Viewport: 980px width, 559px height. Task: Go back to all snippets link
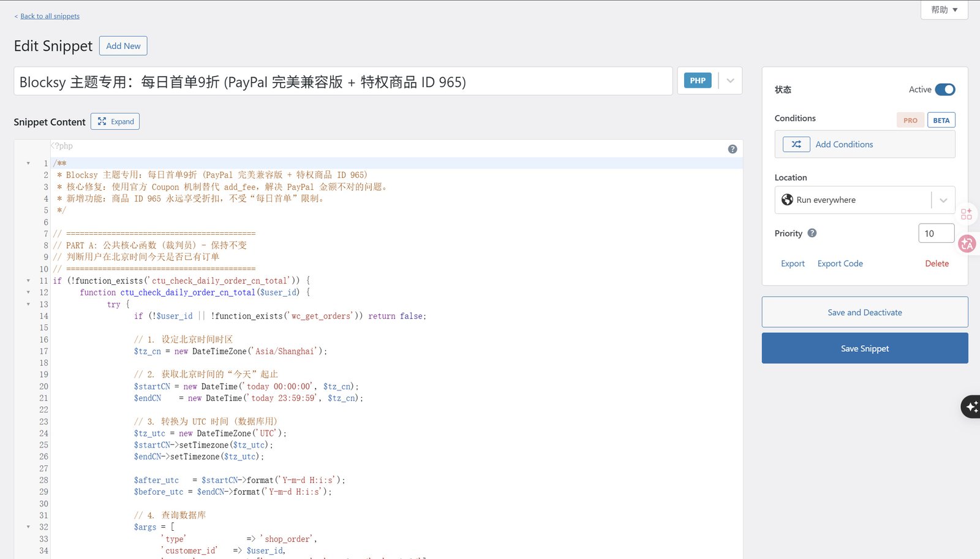pyautogui.click(x=50, y=16)
